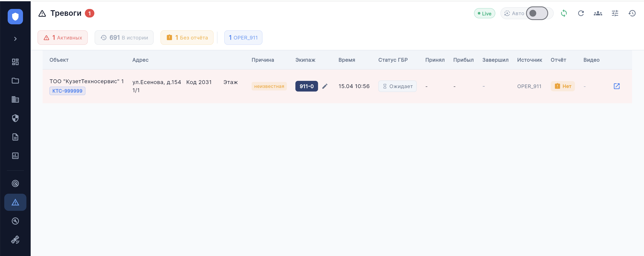Click the Время column header
The image size is (644, 256).
347,60
